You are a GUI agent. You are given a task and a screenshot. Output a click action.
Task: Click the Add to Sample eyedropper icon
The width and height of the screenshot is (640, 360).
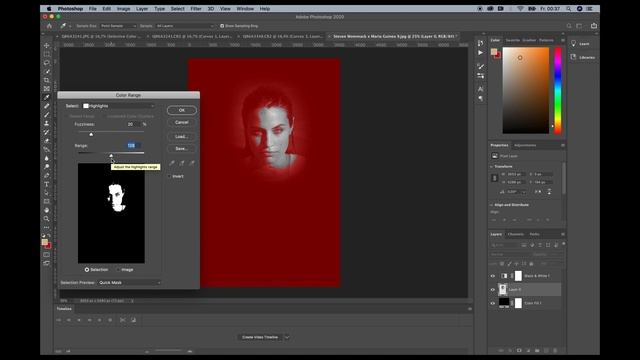(182, 163)
